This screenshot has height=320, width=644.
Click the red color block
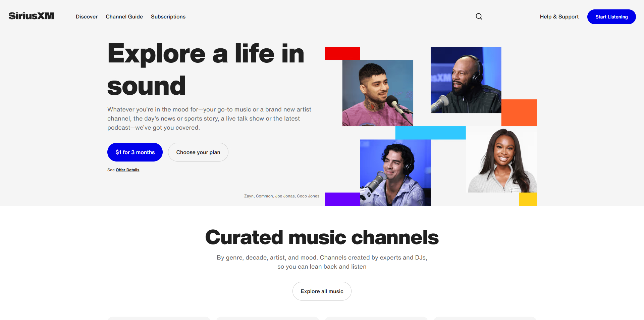pyautogui.click(x=342, y=53)
